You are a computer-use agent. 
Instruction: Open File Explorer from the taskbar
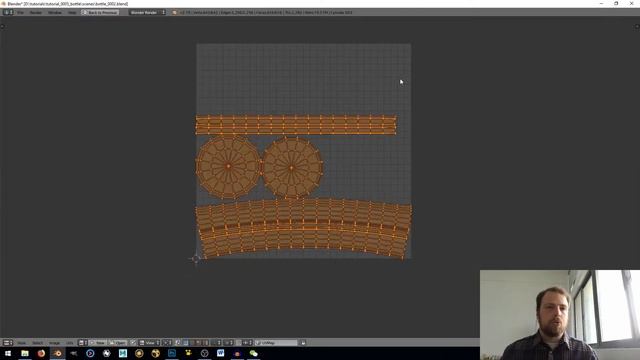pos(25,353)
